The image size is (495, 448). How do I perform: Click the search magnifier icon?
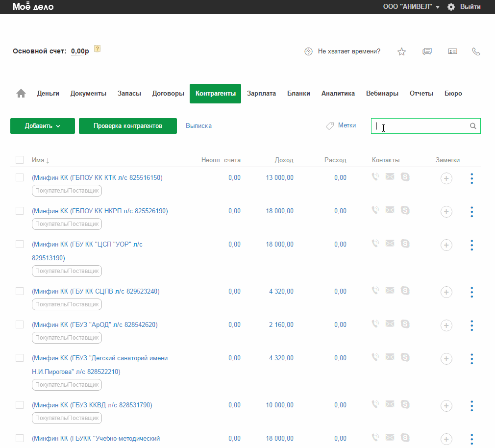(473, 126)
